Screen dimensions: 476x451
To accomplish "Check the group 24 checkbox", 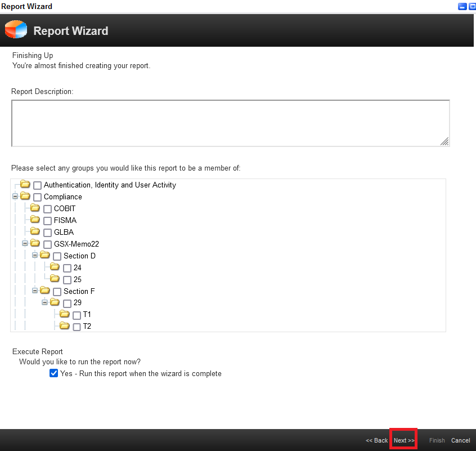I will [x=67, y=268].
